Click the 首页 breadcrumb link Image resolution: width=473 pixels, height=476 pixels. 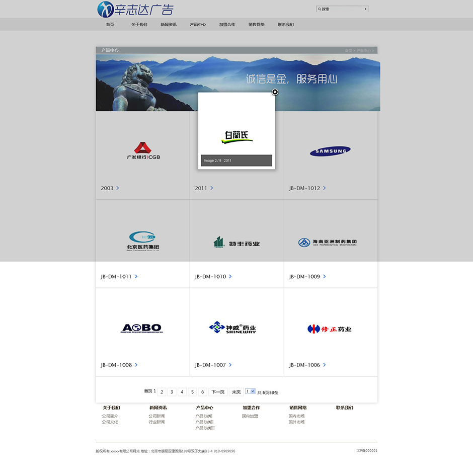pyautogui.click(x=348, y=51)
